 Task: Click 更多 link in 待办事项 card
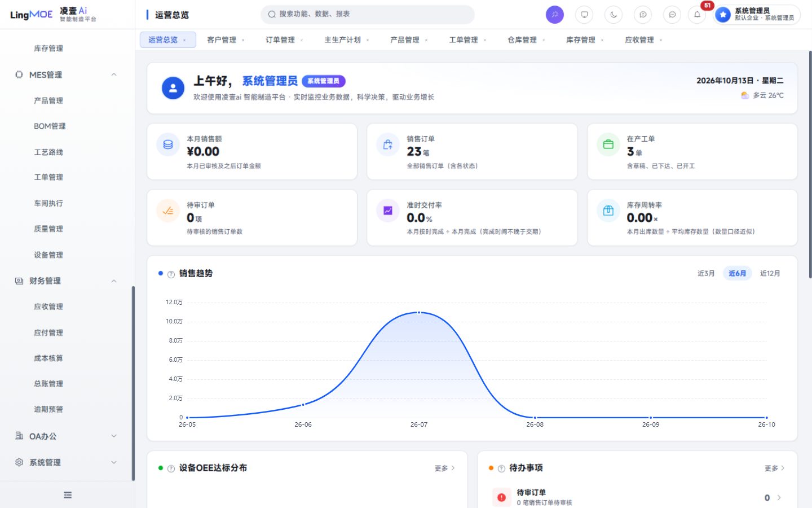[x=774, y=468]
